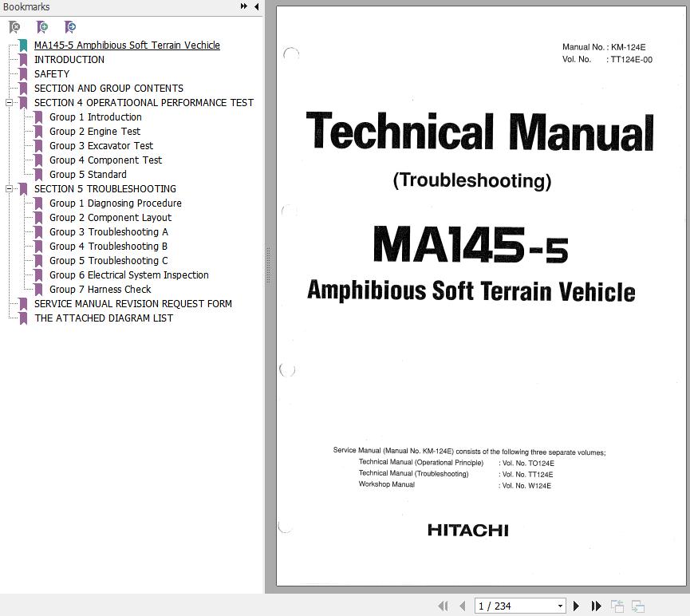Viewport: 690px width, 616px height.
Task: Open Group 1 Diagnosing Procedure bookmark
Action: [x=116, y=203]
